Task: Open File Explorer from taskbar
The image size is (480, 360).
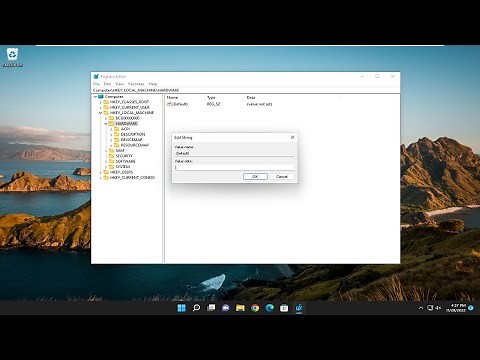Action: (x=240, y=308)
